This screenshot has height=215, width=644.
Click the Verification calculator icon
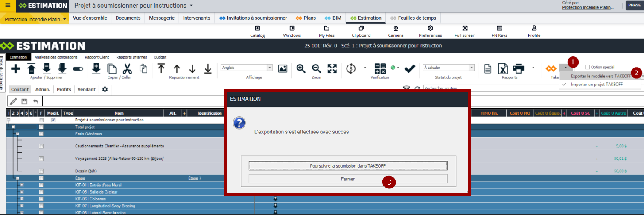(380, 68)
